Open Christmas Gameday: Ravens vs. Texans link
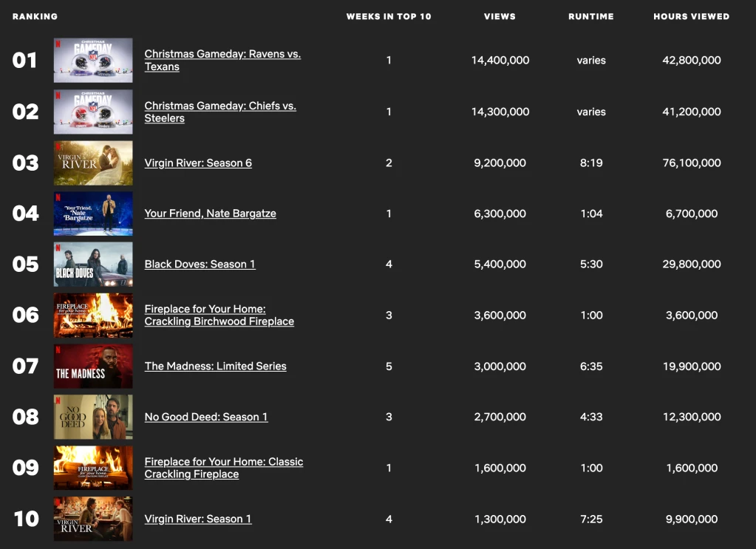 [x=222, y=61]
